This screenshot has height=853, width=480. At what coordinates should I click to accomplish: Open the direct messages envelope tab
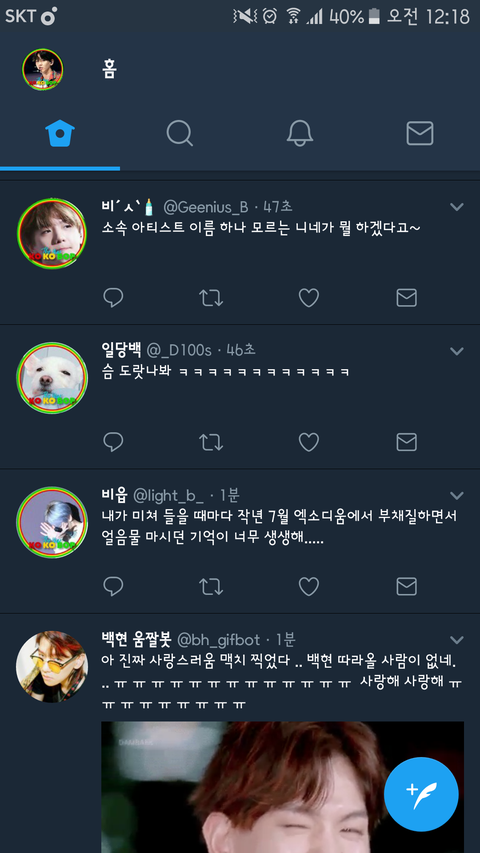point(420,133)
